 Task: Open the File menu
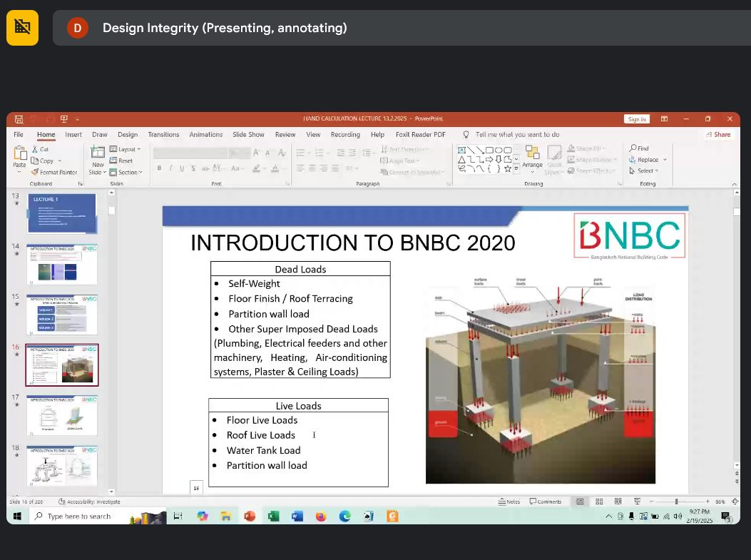pyautogui.click(x=19, y=135)
